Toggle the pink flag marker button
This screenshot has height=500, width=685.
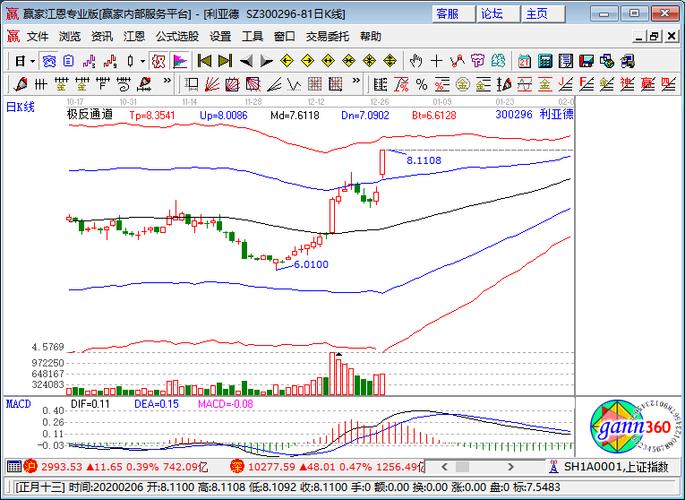click(x=180, y=61)
